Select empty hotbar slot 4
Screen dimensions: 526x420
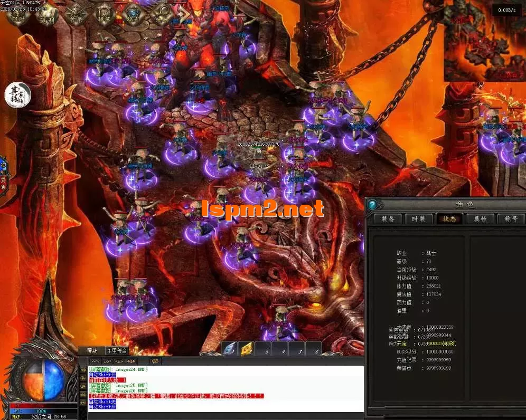(x=280, y=349)
